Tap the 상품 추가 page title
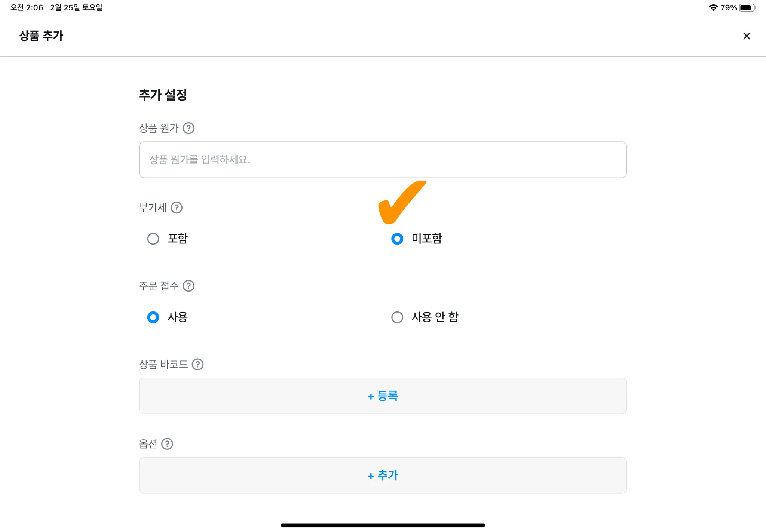Screen dimensions: 766x532 (42, 36)
